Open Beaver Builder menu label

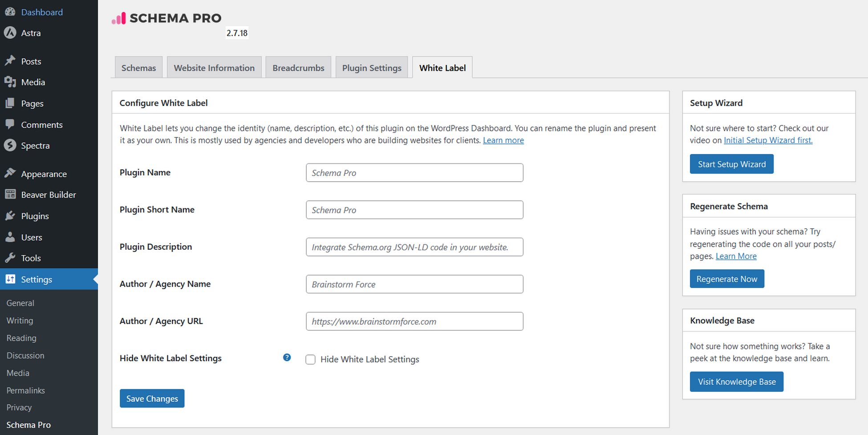pyautogui.click(x=49, y=195)
